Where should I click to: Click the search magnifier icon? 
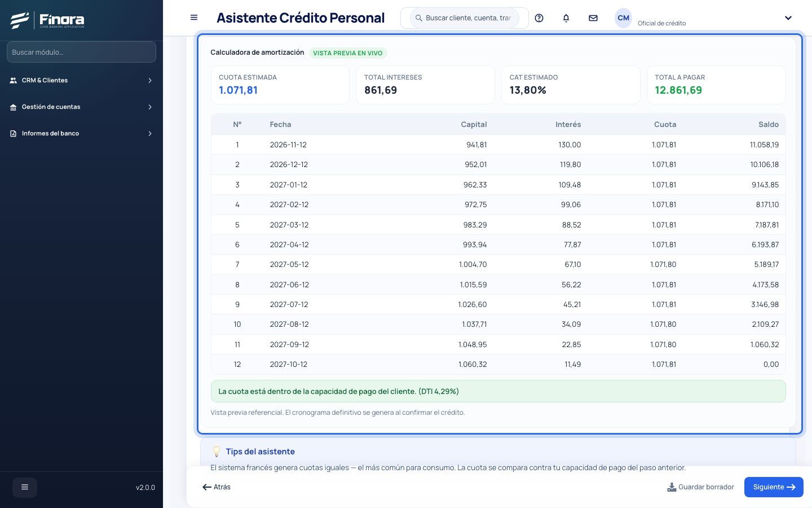coord(419,18)
